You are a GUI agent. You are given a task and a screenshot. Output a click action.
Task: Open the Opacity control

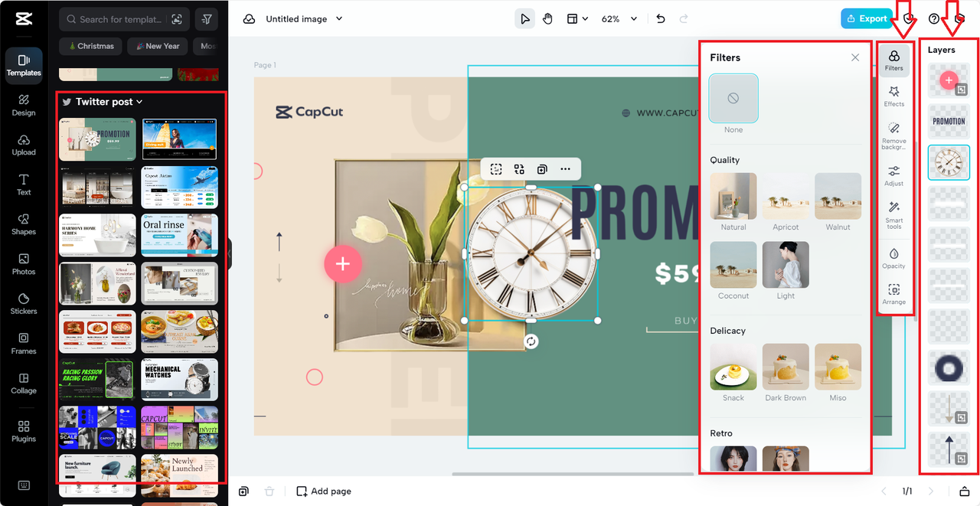tap(894, 258)
